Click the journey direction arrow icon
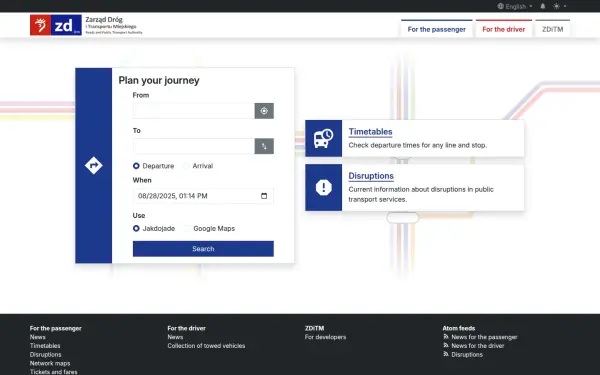 pyautogui.click(x=93, y=165)
